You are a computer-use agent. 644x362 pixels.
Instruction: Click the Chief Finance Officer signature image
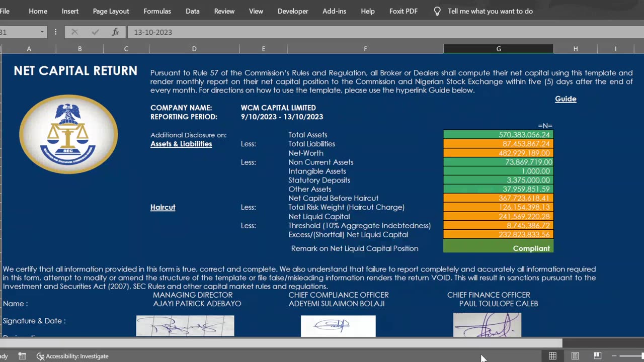coord(487,325)
